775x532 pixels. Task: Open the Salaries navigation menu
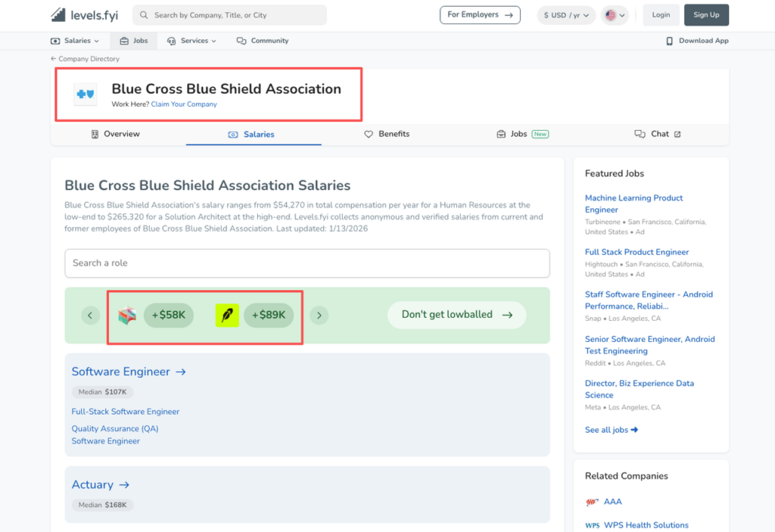pyautogui.click(x=75, y=40)
